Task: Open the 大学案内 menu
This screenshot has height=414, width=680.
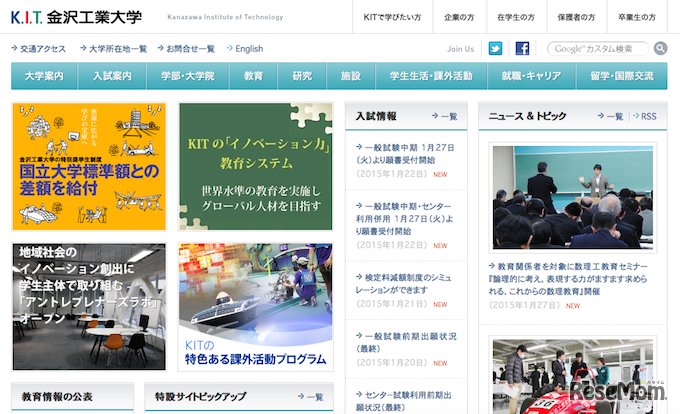Action: [44, 76]
